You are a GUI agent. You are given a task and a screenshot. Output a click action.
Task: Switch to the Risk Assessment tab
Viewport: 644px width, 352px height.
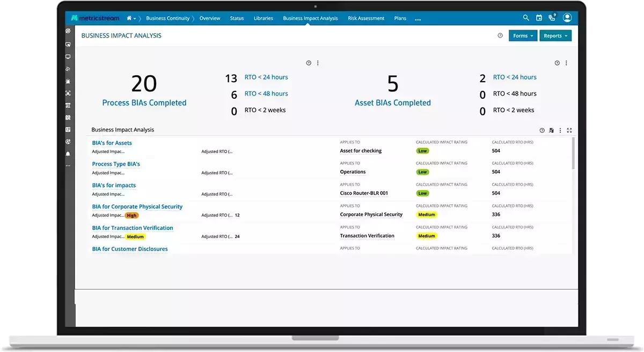pos(366,18)
